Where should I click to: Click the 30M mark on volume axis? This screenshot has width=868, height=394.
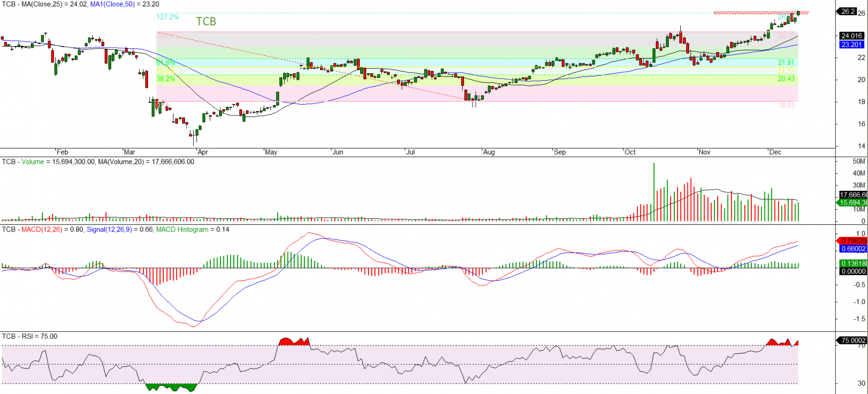[x=859, y=185]
